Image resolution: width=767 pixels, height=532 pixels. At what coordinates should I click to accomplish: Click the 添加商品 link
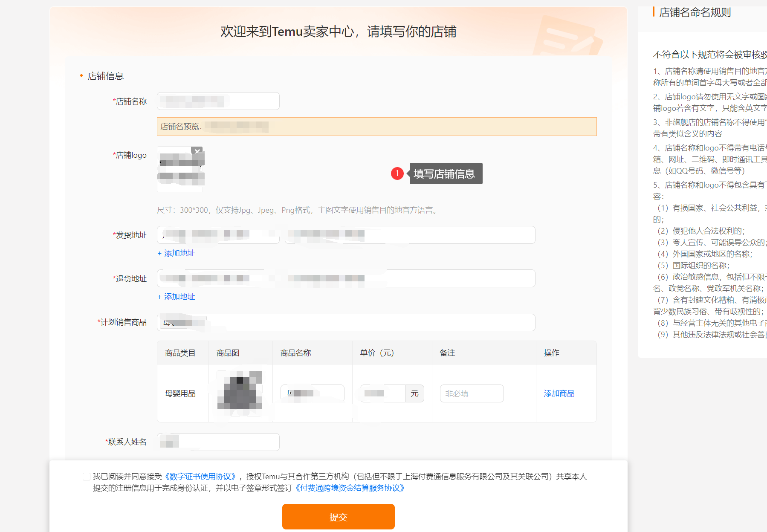[559, 393]
